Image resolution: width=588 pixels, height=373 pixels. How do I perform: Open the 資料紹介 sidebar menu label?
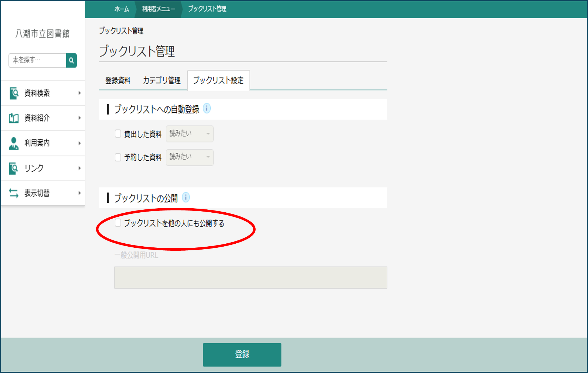coord(37,118)
